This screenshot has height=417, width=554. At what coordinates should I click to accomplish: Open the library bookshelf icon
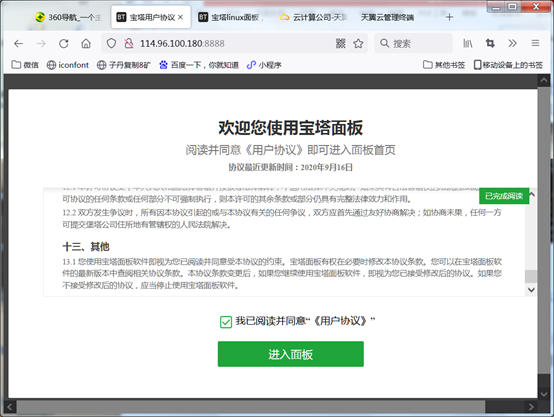468,43
